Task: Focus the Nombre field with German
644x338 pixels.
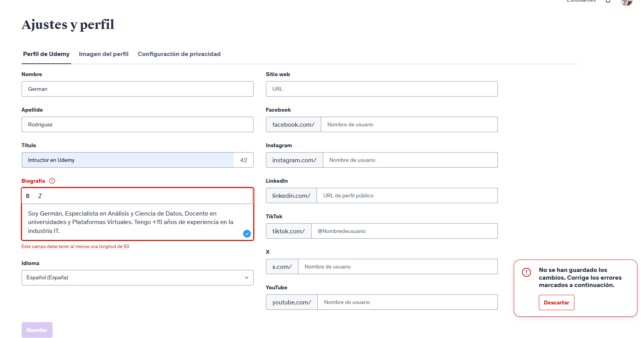Action: pyautogui.click(x=138, y=89)
